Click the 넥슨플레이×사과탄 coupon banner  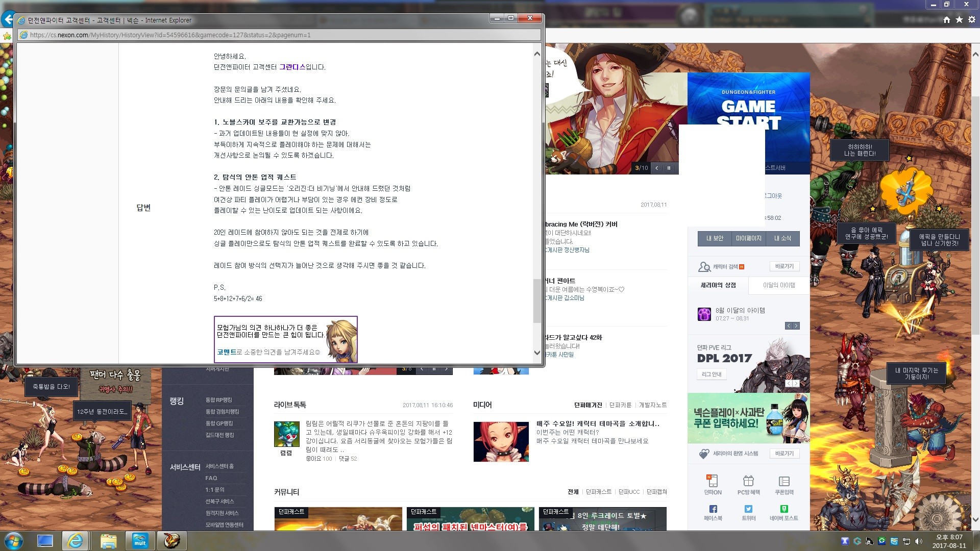point(748,418)
